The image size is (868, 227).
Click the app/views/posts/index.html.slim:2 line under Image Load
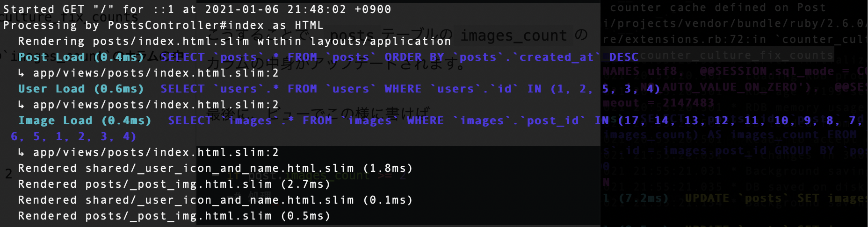[148, 152]
